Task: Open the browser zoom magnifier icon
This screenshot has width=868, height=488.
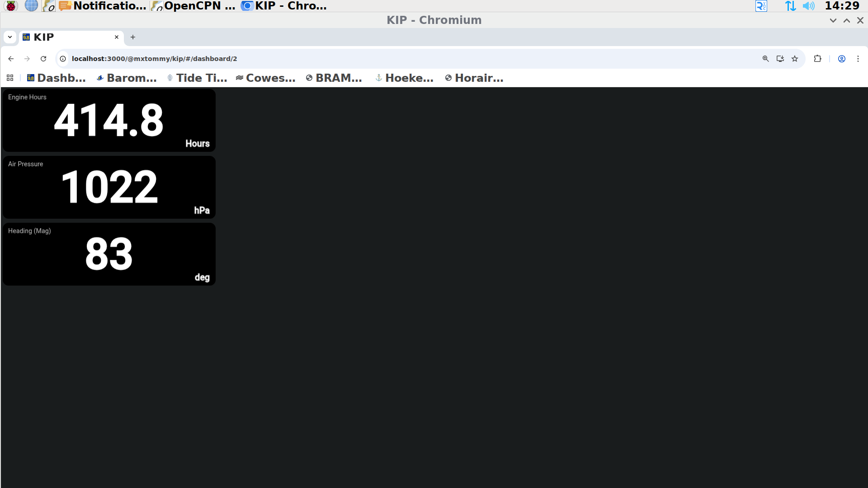Action: coord(765,59)
